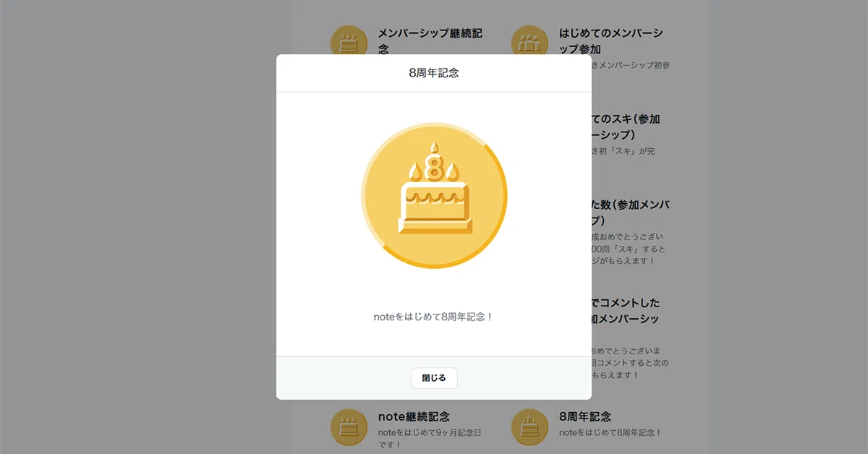Click the note継続記念 badge icon
The height and width of the screenshot is (454, 868).
click(x=349, y=427)
